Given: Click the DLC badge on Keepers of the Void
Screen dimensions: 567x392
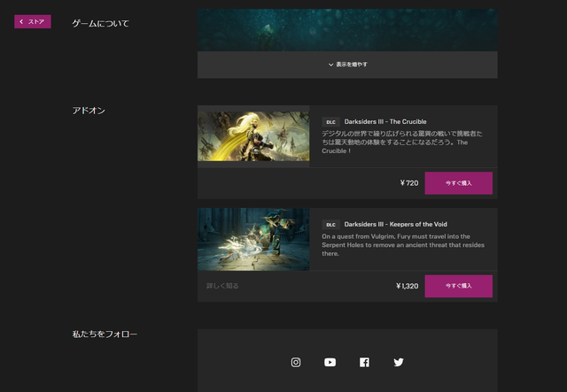Looking at the screenshot, I should coord(330,225).
